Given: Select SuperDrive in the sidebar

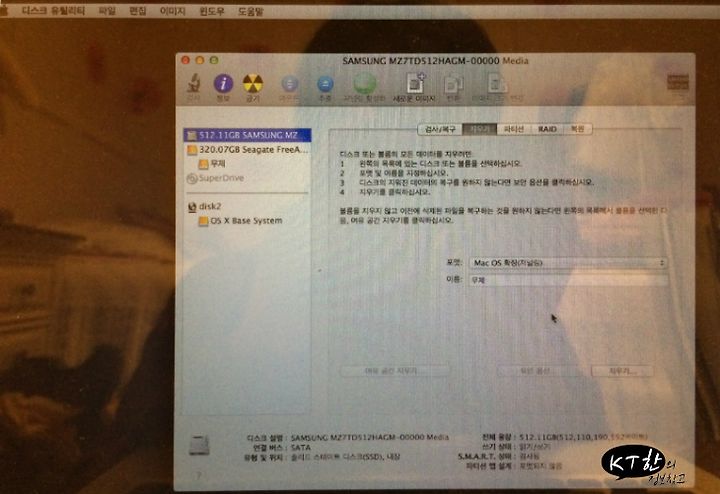Looking at the screenshot, I should click(215, 178).
